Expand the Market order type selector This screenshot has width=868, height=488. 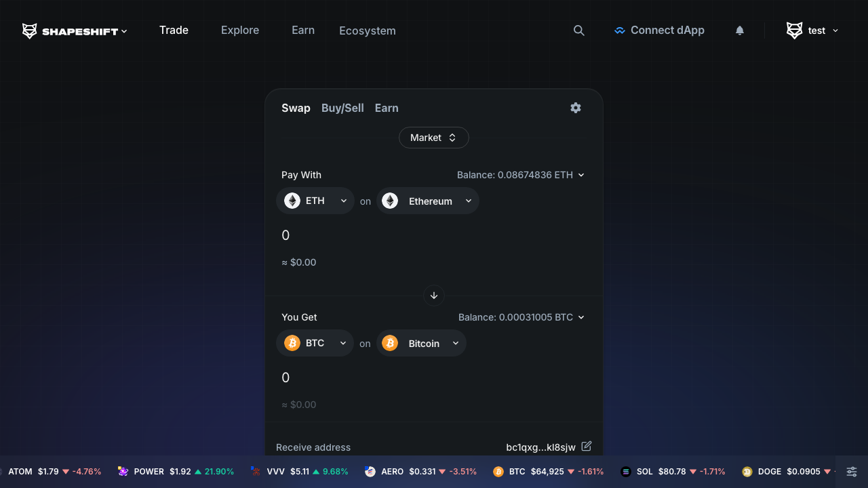point(433,138)
